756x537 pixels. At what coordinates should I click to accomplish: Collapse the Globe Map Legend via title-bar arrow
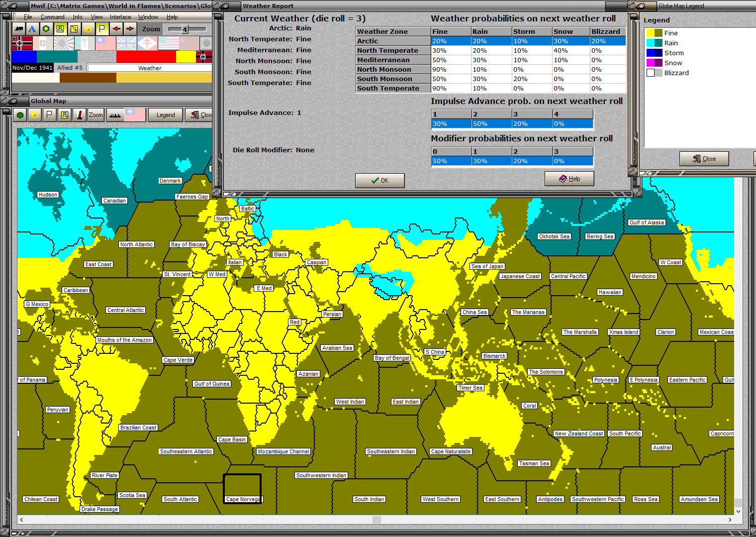(x=640, y=6)
